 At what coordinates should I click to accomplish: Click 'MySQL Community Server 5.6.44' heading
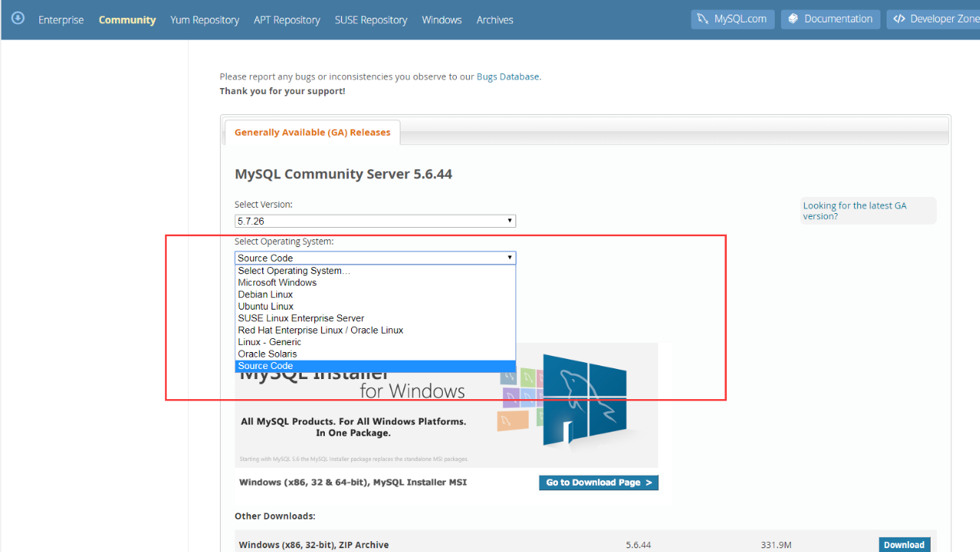pyautogui.click(x=343, y=174)
